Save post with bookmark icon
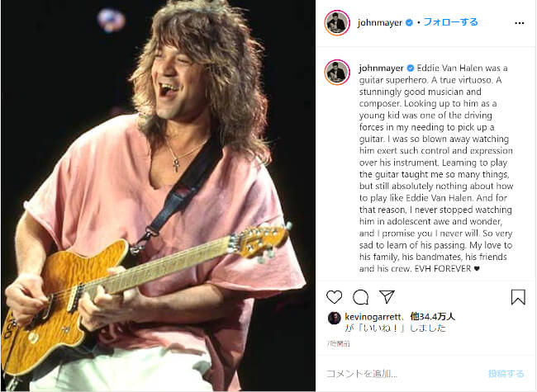The image size is (537, 392). pos(518,297)
